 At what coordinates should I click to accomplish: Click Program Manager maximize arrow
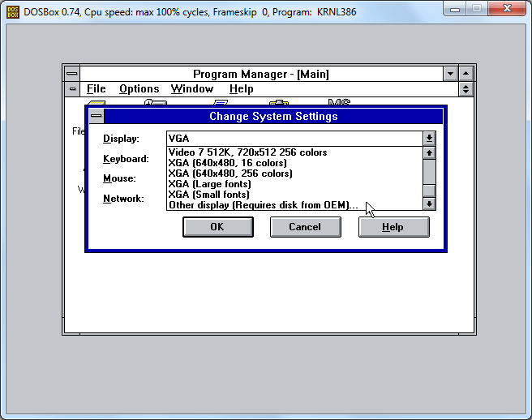[x=466, y=74]
